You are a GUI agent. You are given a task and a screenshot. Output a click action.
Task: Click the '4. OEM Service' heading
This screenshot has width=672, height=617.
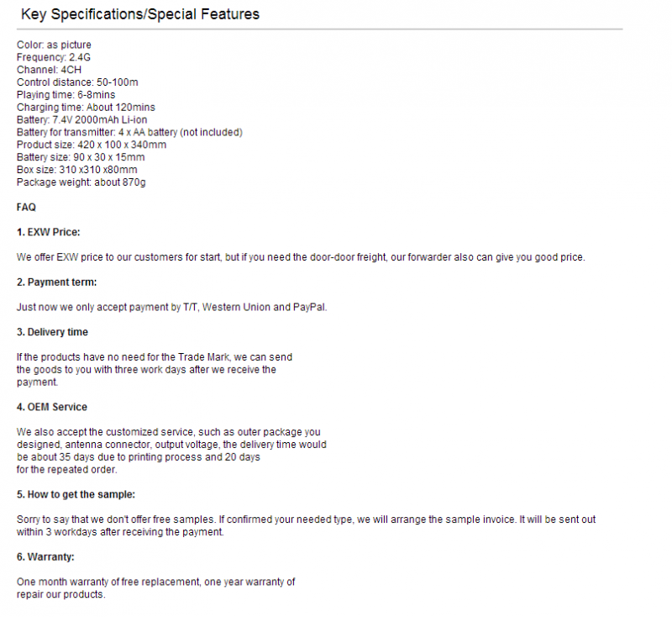coord(52,407)
